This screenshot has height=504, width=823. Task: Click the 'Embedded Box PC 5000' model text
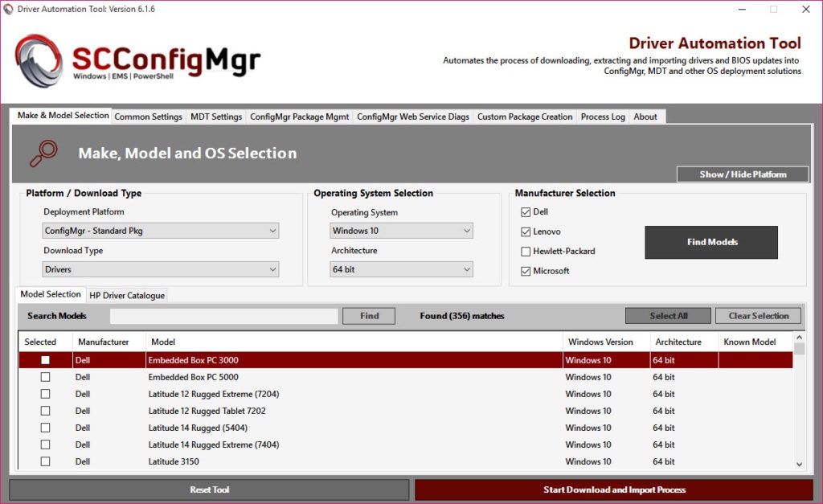193,377
